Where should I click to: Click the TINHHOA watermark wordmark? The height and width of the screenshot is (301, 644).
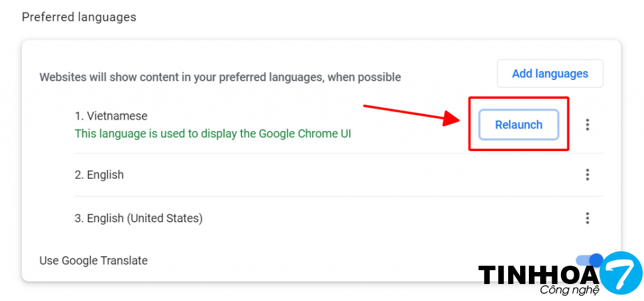[538, 275]
